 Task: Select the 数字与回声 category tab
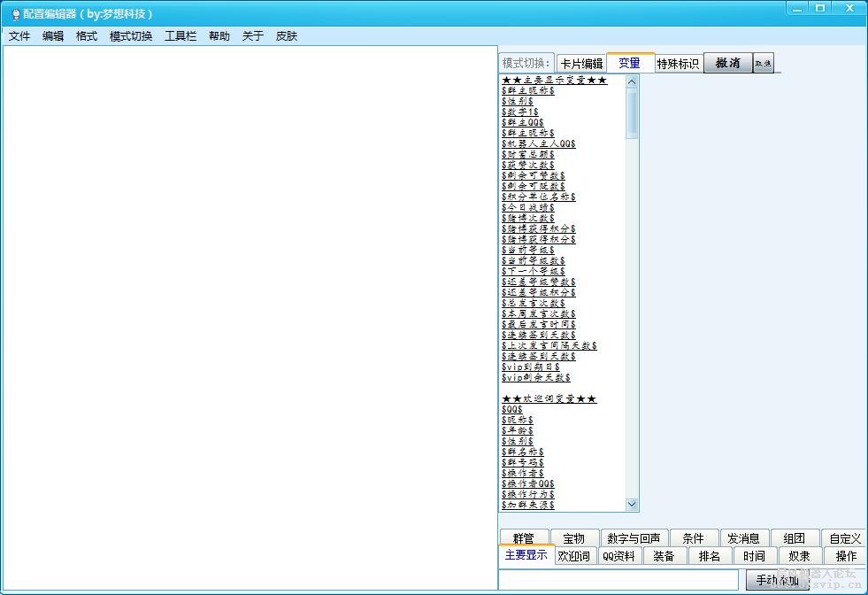click(634, 538)
